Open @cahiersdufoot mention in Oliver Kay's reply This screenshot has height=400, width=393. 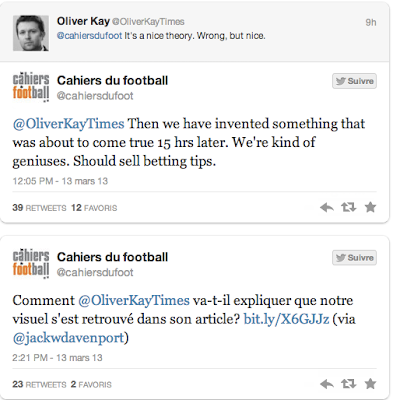89,36
